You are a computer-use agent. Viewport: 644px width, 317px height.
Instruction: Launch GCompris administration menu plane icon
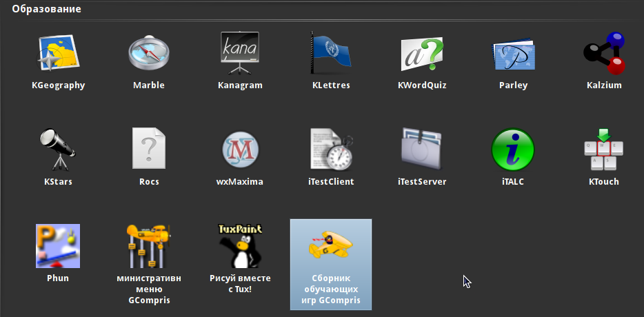pyautogui.click(x=149, y=245)
